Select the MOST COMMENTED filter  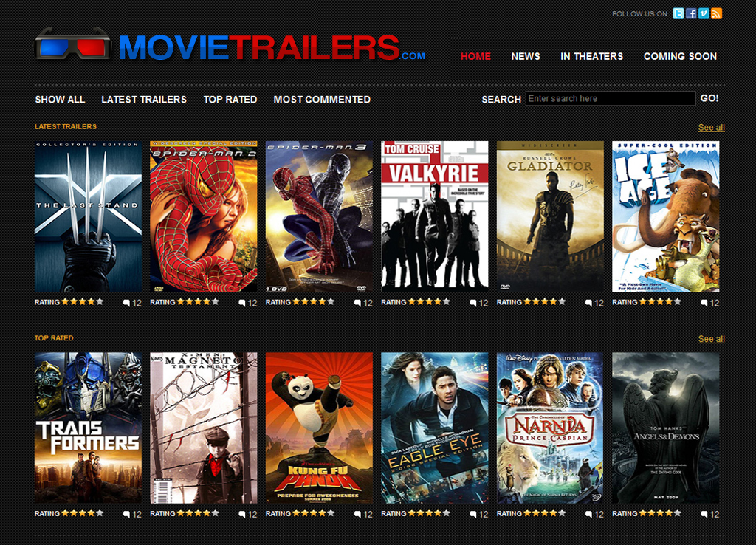pyautogui.click(x=322, y=100)
